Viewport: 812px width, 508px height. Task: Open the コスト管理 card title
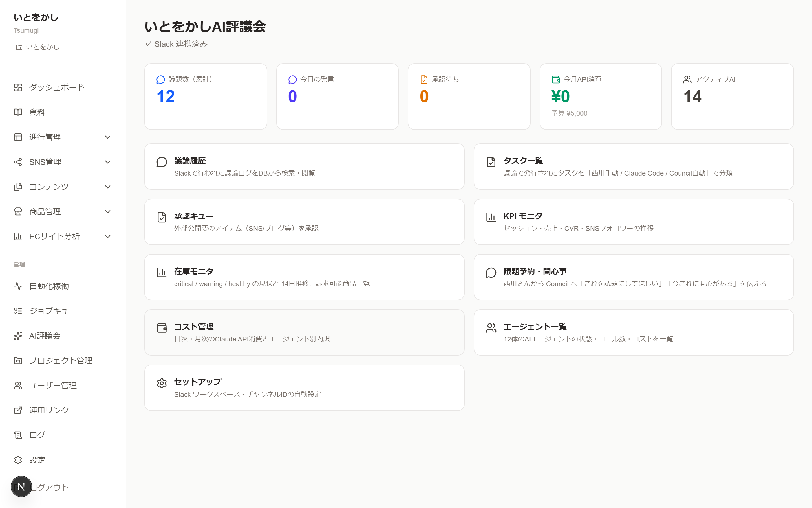click(194, 327)
